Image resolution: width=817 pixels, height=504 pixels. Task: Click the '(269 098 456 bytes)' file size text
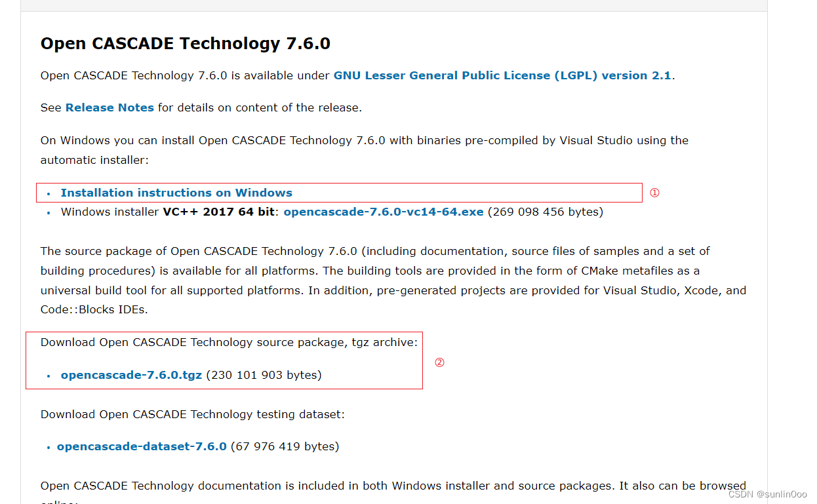(x=546, y=212)
